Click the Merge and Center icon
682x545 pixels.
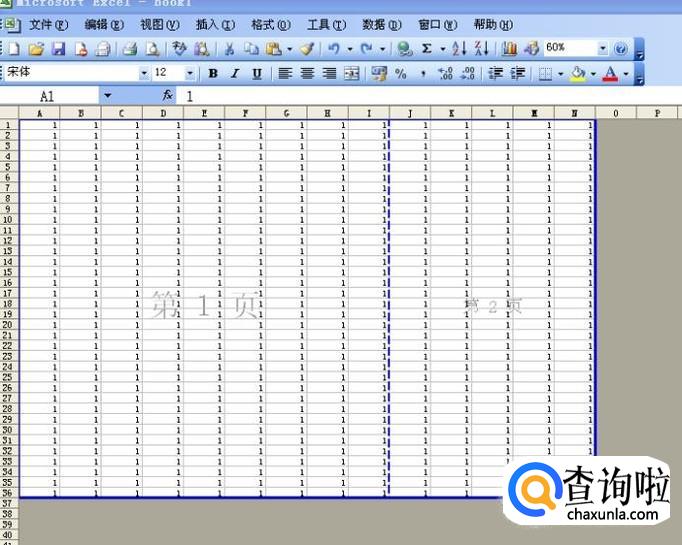pos(351,73)
